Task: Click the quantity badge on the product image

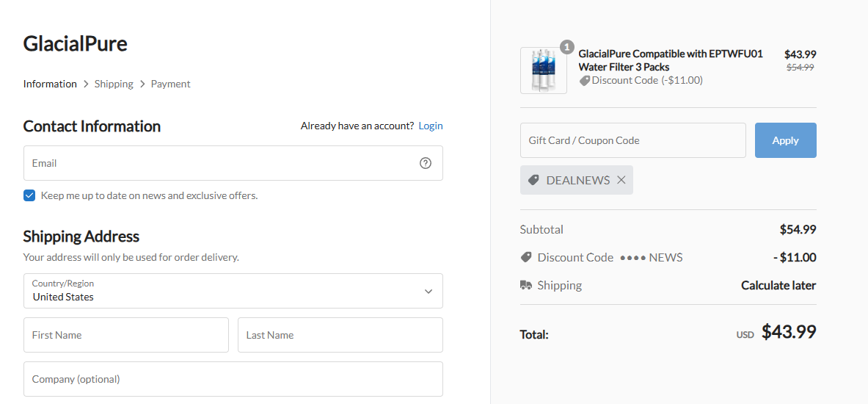Action: [567, 47]
